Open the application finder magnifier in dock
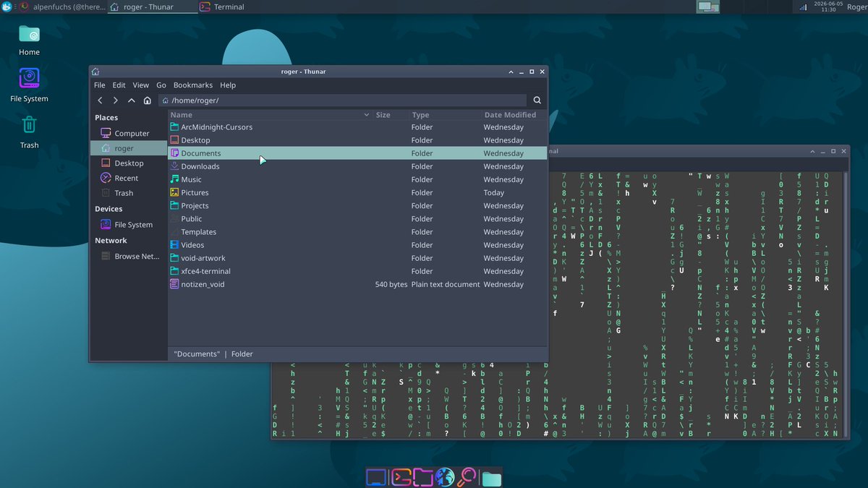Screen dimensions: 868x488 click(x=467, y=477)
